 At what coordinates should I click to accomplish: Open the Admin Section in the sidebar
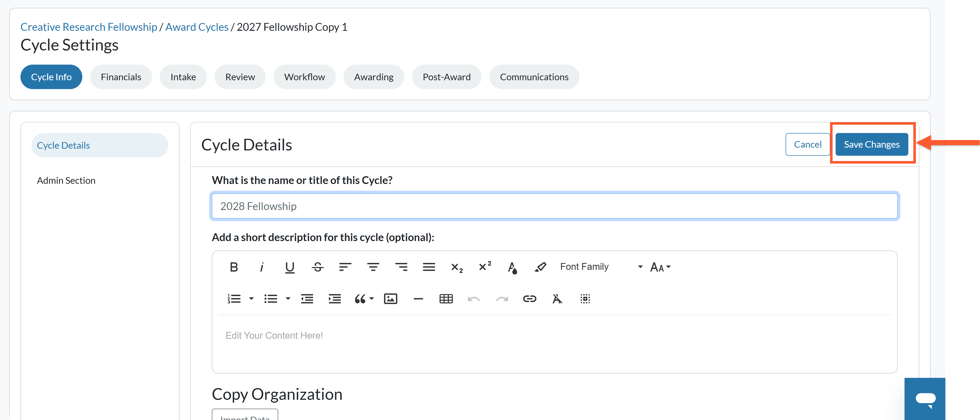coord(66,180)
